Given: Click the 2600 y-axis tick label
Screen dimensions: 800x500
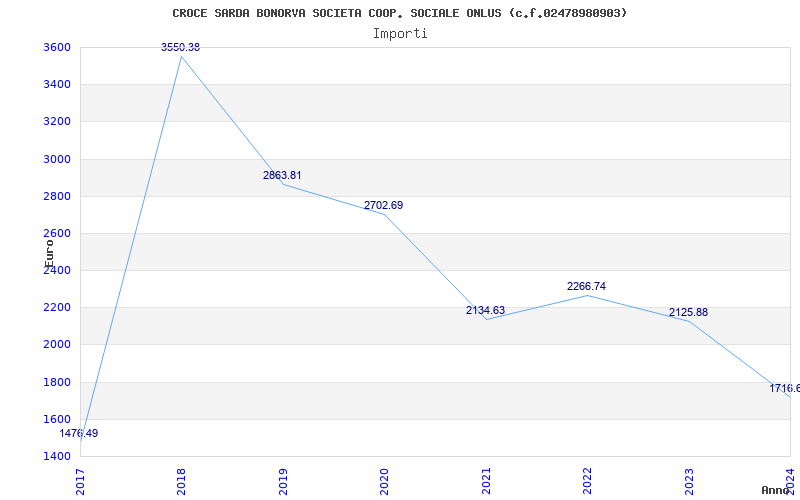Looking at the screenshot, I should click(x=57, y=233).
